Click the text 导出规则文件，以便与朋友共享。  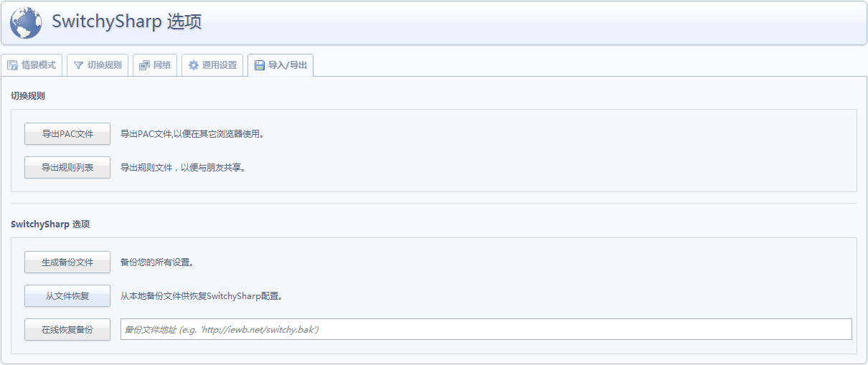coord(183,168)
